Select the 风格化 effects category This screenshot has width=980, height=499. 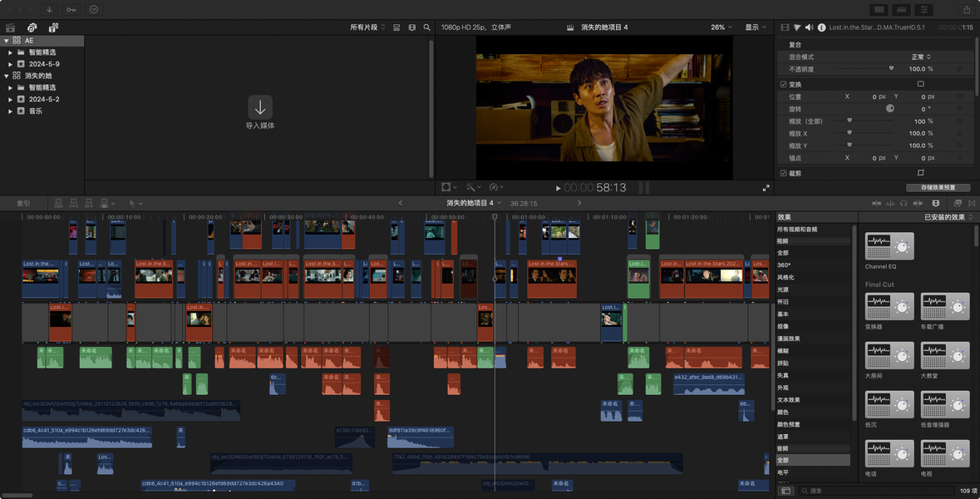click(x=785, y=277)
